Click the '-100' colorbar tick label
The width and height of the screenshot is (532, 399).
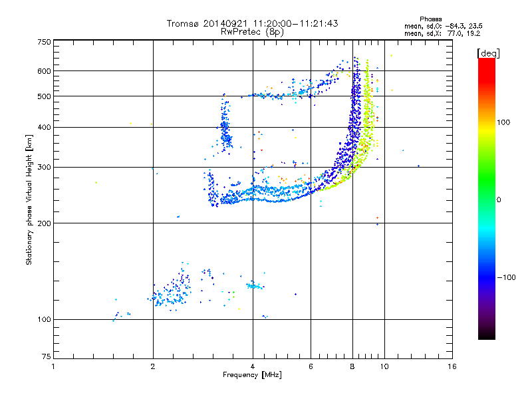click(x=506, y=277)
